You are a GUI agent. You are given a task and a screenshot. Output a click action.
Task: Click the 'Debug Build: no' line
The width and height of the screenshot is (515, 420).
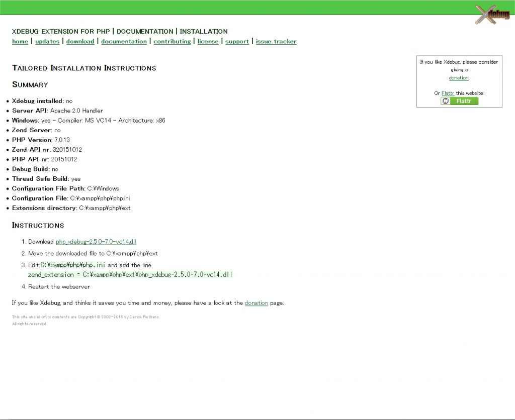pos(35,169)
